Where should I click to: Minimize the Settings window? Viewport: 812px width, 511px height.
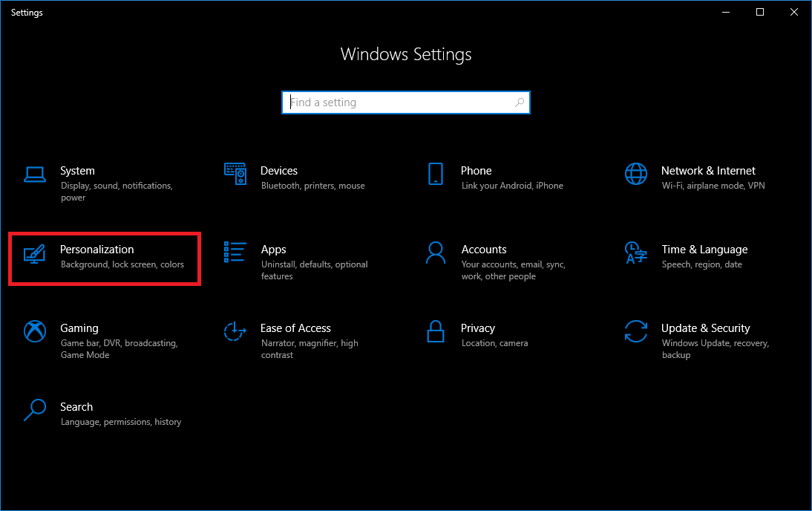[726, 12]
